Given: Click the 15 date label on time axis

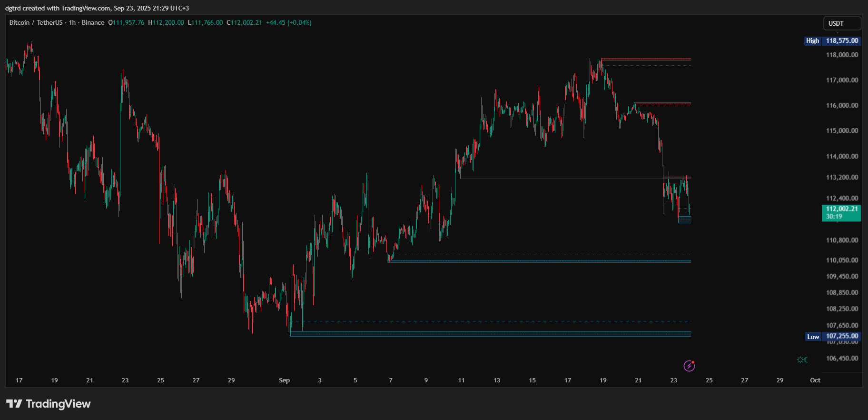Looking at the screenshot, I should [532, 380].
